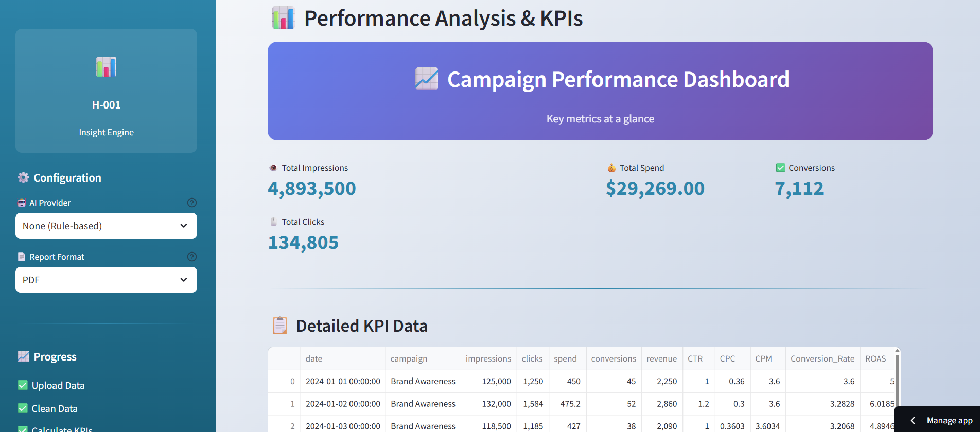Open the Report Format dropdown showing PDF
The height and width of the screenshot is (432, 980).
click(x=106, y=280)
